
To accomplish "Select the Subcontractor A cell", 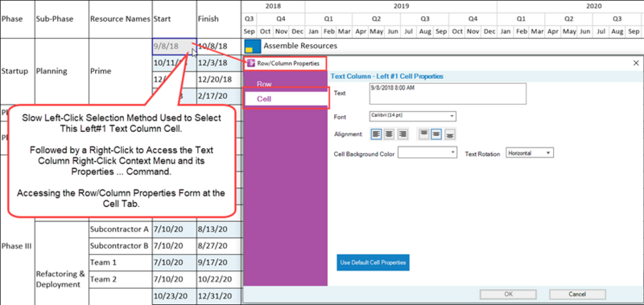I will tap(120, 229).
